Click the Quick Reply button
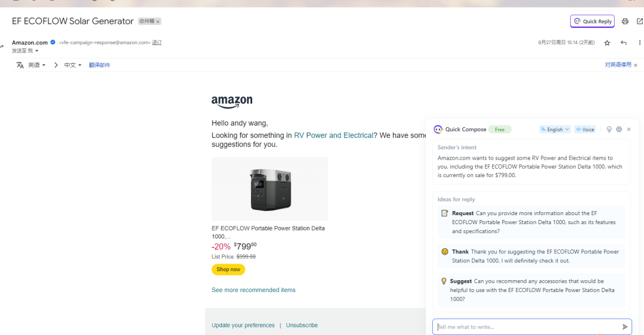644x335 pixels. (x=592, y=21)
